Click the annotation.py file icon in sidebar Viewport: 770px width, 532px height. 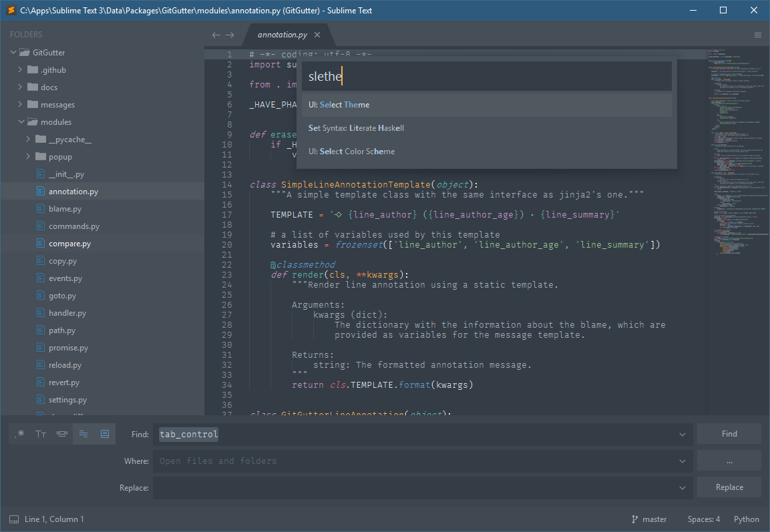tap(41, 192)
